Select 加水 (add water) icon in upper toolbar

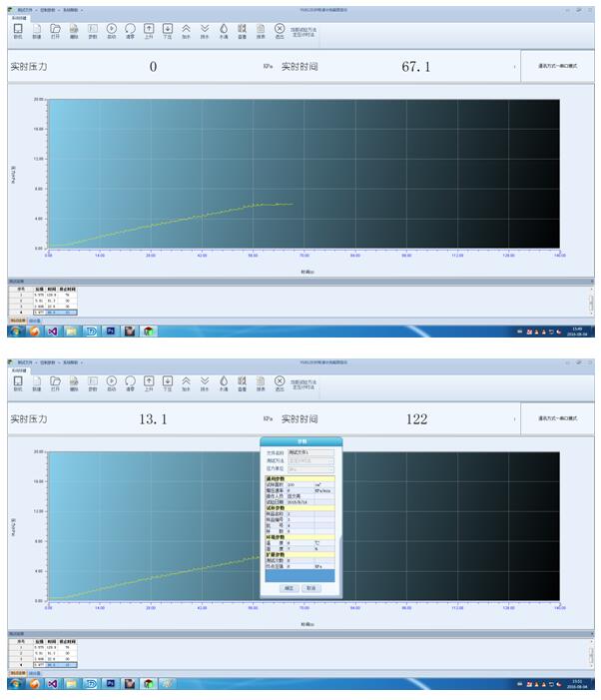186,31
